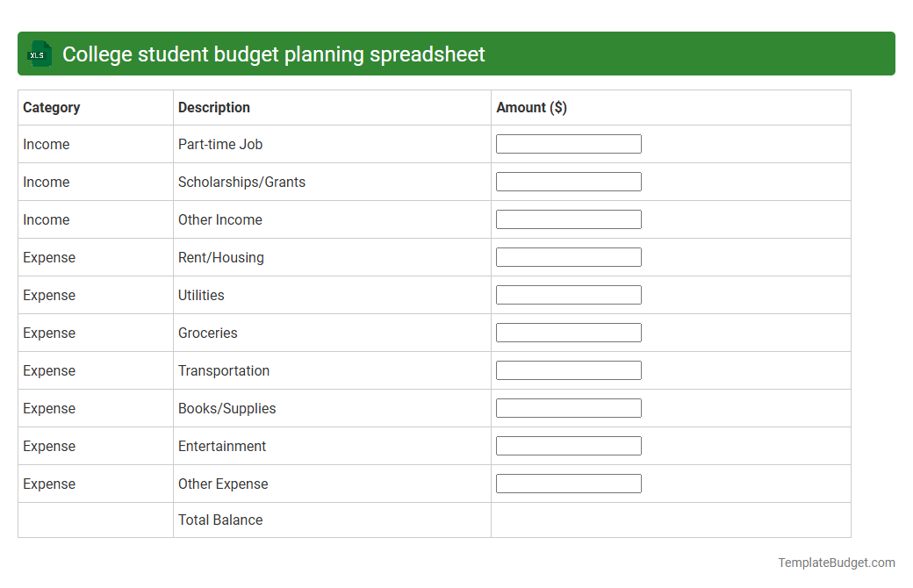
Task: Click the Other Expense amount input field
Action: pyautogui.click(x=568, y=483)
